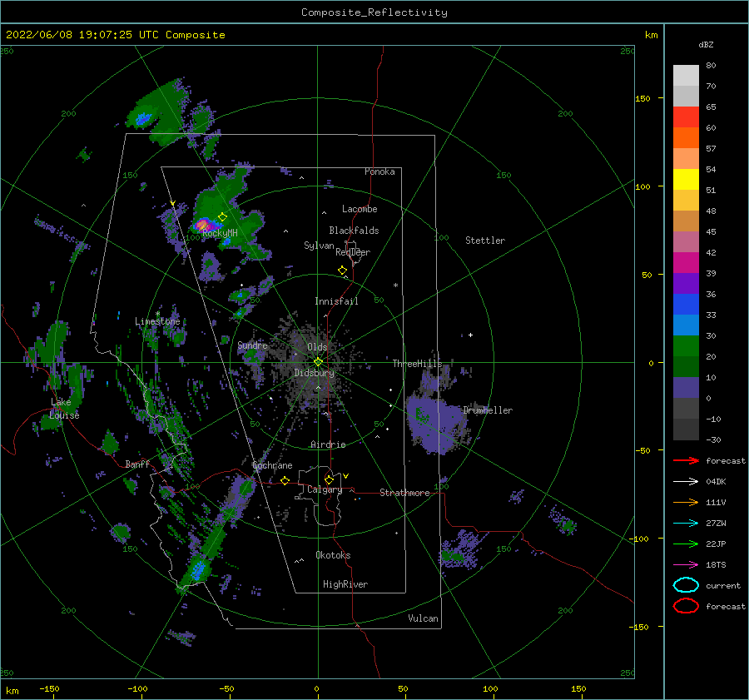Click the Blackfalds city label
Screen dimensions: 749x700
[354, 231]
